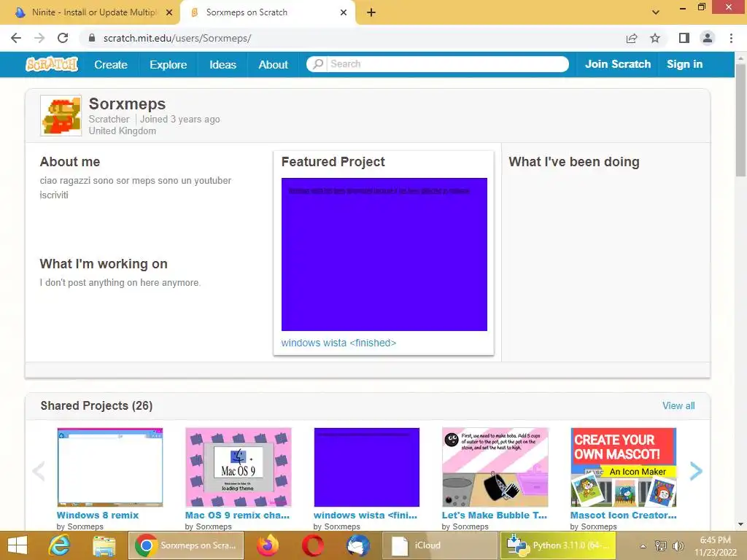Click the padlock site info icon
The width and height of the screenshot is (747, 560).
92,38
